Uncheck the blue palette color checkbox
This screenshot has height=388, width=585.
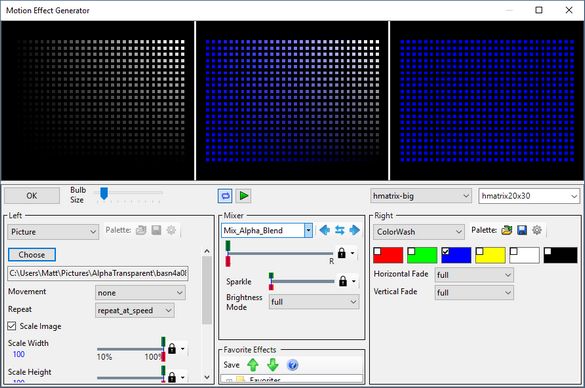(445, 251)
